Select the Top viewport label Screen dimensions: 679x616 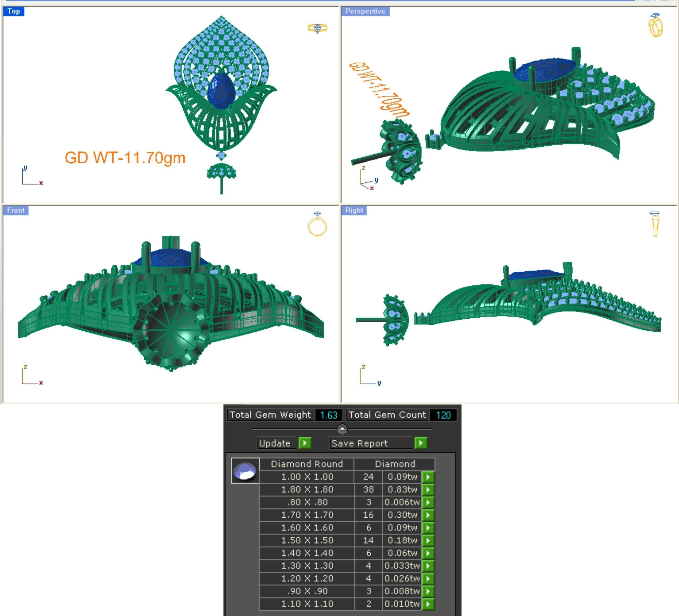coord(14,11)
